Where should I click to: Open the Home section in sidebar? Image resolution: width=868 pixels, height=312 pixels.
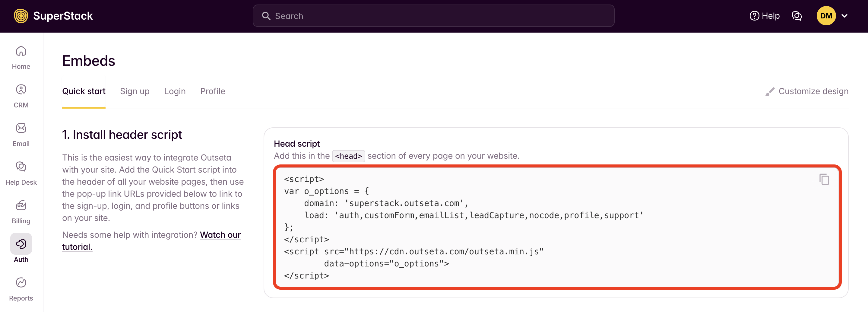21,57
